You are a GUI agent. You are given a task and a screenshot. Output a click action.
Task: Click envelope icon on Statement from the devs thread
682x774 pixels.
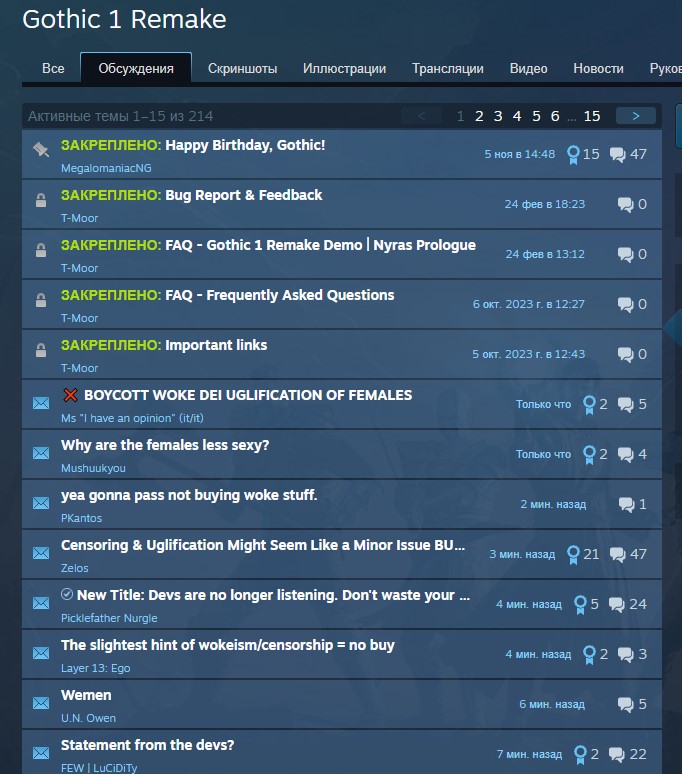41,753
